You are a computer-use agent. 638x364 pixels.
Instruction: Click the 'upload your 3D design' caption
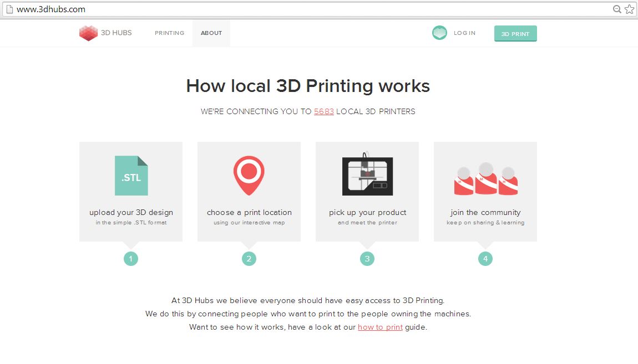131,212
